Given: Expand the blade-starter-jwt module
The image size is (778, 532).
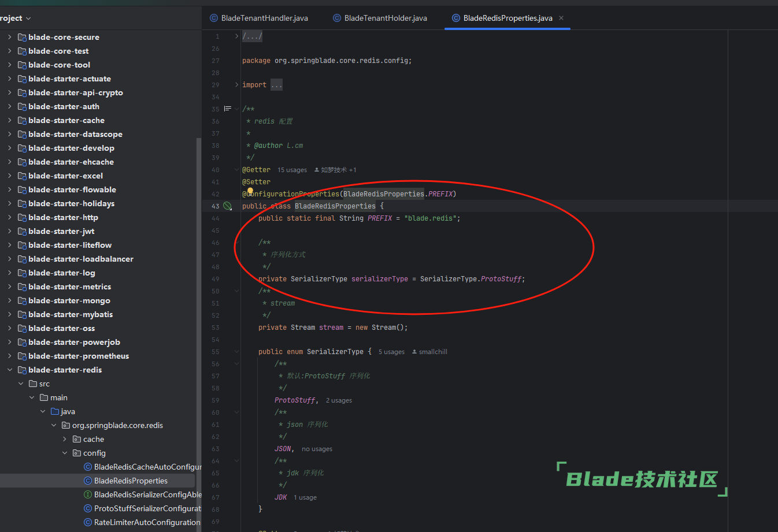Looking at the screenshot, I should click(10, 231).
